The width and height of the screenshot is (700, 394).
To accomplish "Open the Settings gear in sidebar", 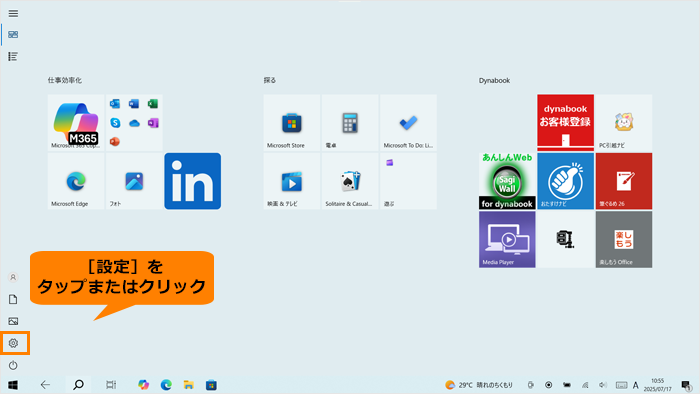I will (x=13, y=343).
